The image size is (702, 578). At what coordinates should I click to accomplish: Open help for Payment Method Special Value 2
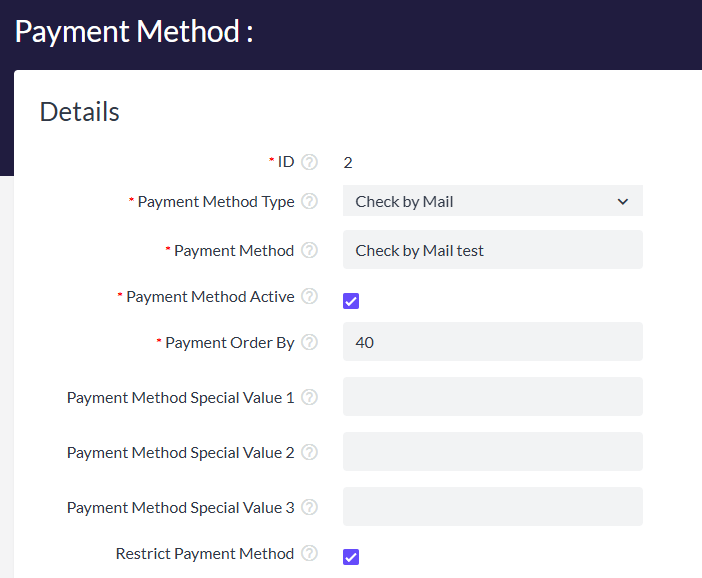coord(309,452)
